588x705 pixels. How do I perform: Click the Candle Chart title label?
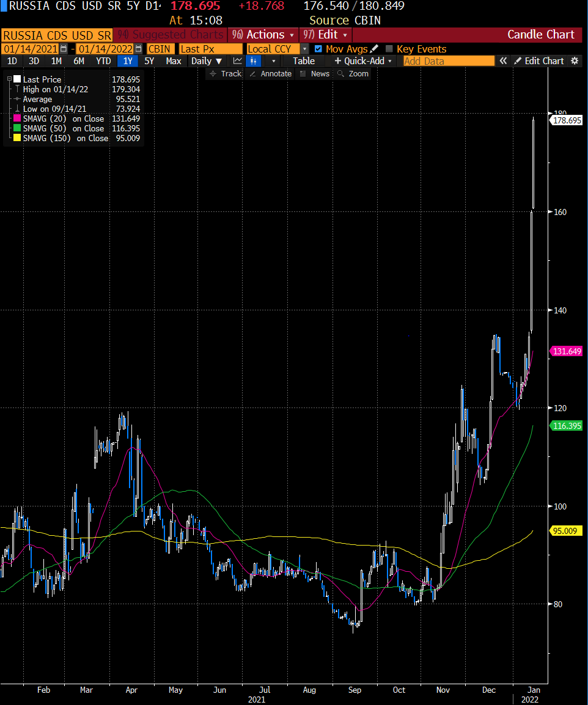(x=541, y=35)
